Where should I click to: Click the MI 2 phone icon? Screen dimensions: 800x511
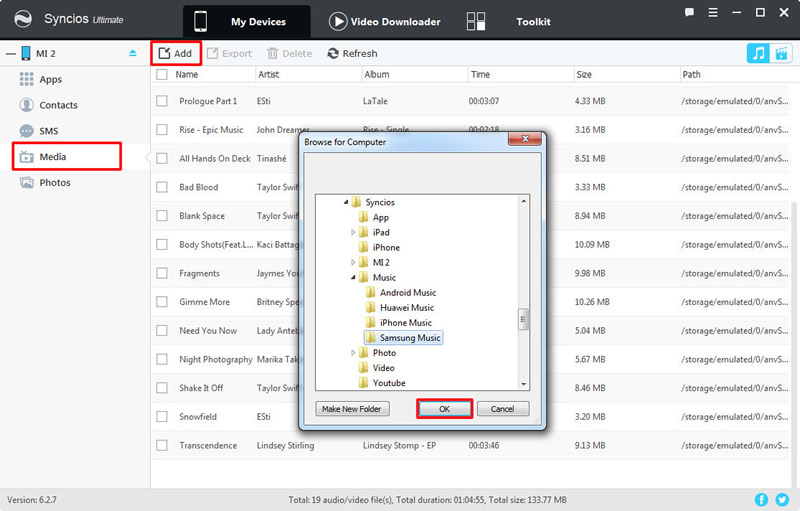coord(26,53)
